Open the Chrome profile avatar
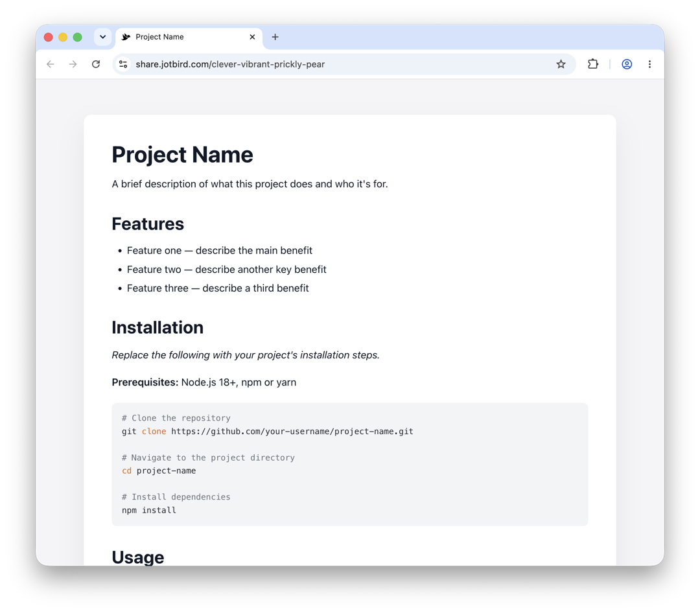Screen dimensions: 700x613 (x=627, y=64)
